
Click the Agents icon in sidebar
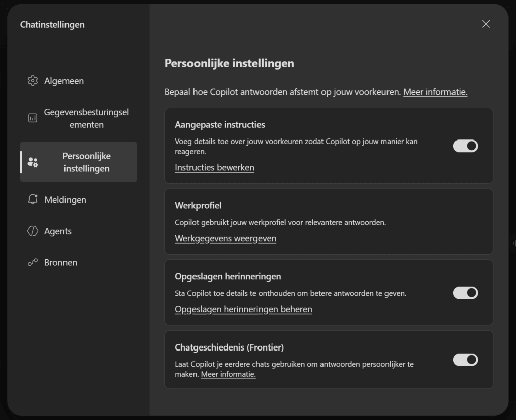tap(33, 231)
